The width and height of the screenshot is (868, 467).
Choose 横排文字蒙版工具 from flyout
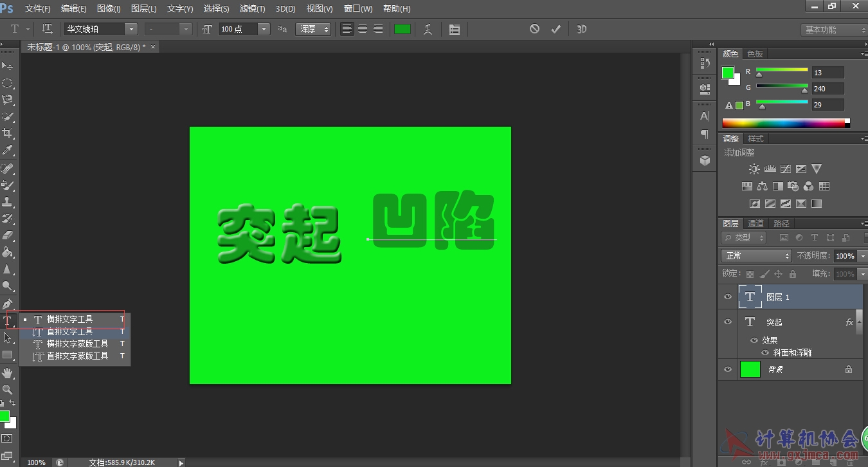pyautogui.click(x=75, y=343)
